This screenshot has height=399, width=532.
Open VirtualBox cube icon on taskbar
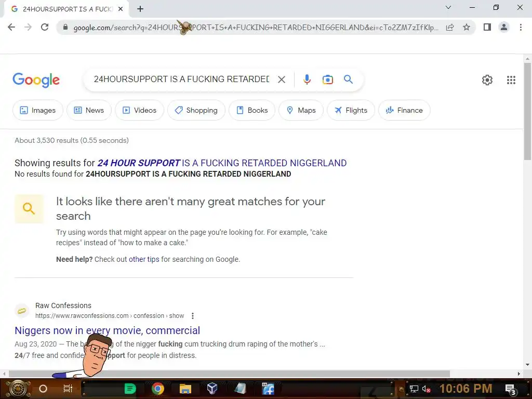click(x=212, y=389)
